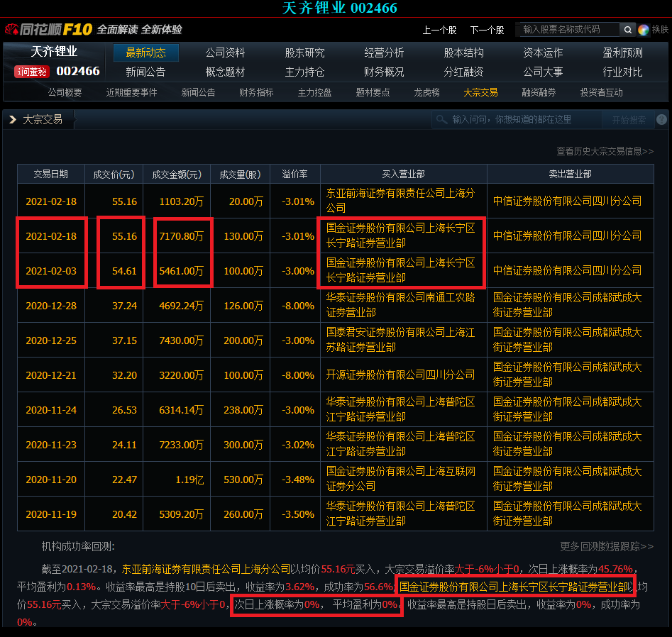
Task: Select 公司概要 sub-navigation item
Action: (x=65, y=92)
